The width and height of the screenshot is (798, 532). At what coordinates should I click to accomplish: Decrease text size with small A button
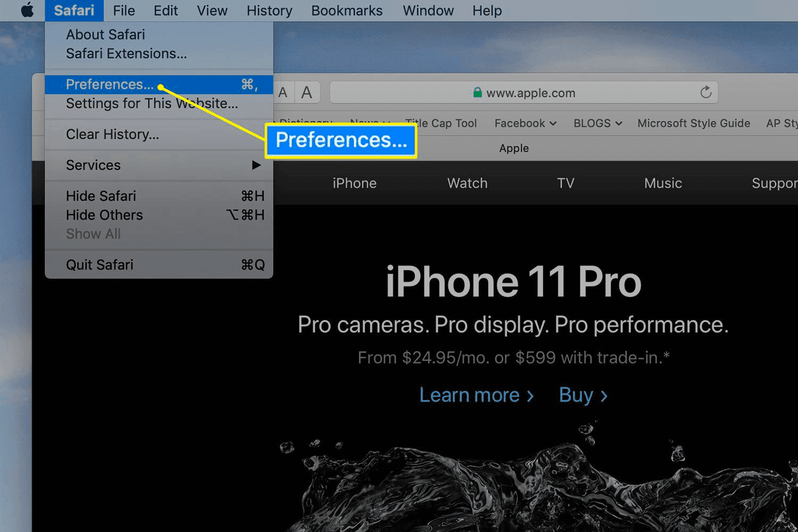[283, 93]
